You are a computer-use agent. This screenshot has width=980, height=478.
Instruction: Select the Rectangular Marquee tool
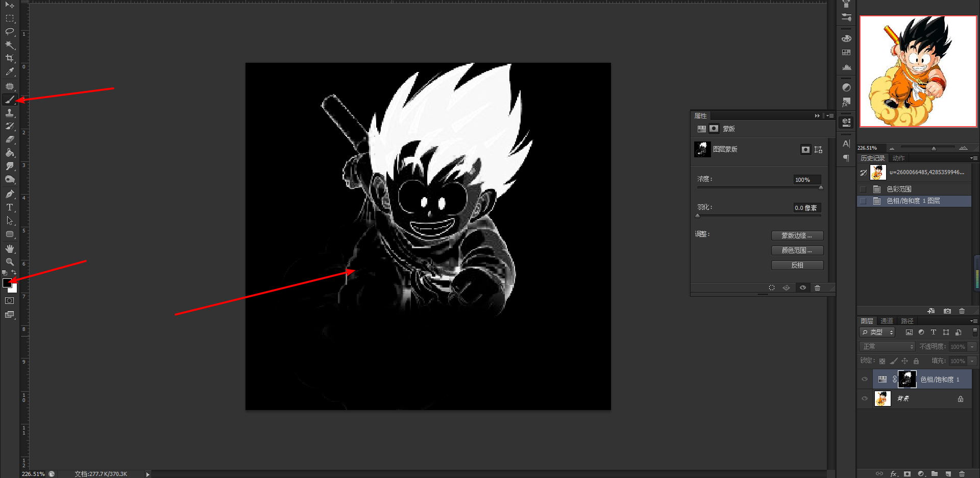point(10,18)
